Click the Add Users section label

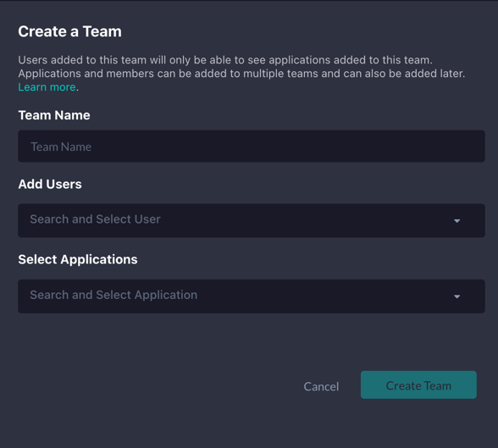[x=50, y=184]
